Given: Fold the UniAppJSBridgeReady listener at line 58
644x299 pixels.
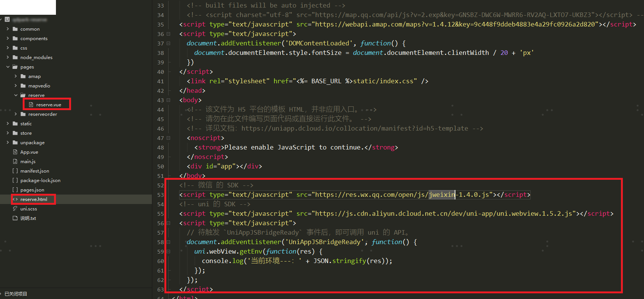Looking at the screenshot, I should click(x=169, y=242).
